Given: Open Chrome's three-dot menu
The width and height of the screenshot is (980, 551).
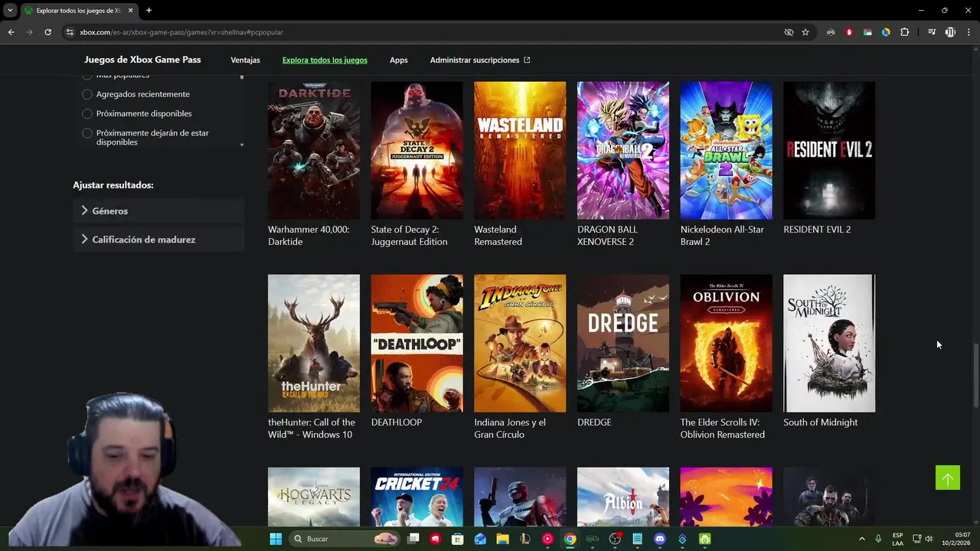Looking at the screenshot, I should 969,32.
